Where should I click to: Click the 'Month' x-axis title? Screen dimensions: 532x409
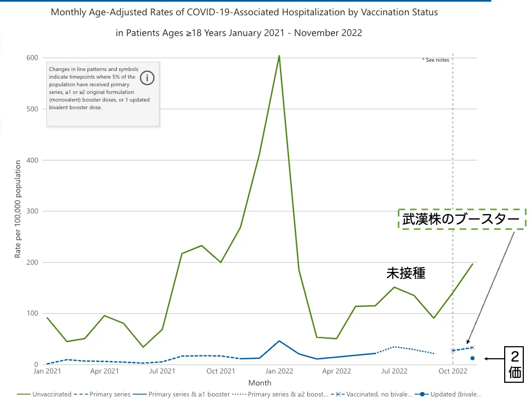260,383
